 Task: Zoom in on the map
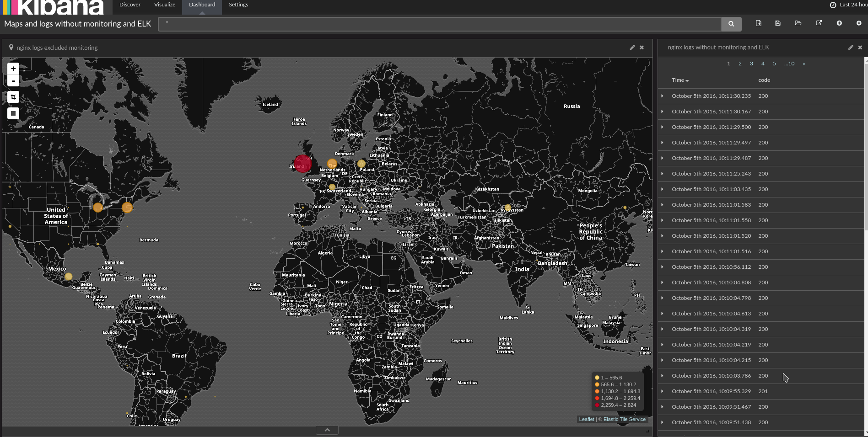click(x=13, y=69)
